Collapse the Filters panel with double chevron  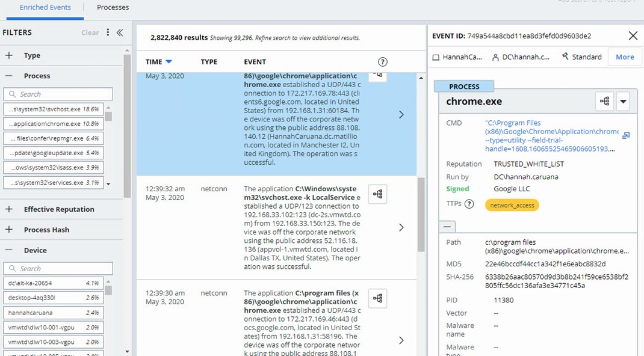click(120, 32)
